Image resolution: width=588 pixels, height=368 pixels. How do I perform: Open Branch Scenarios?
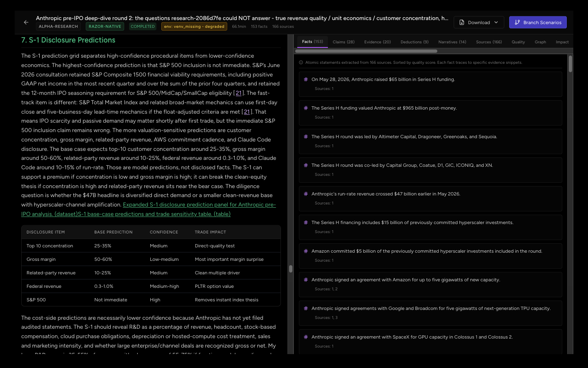tap(538, 22)
